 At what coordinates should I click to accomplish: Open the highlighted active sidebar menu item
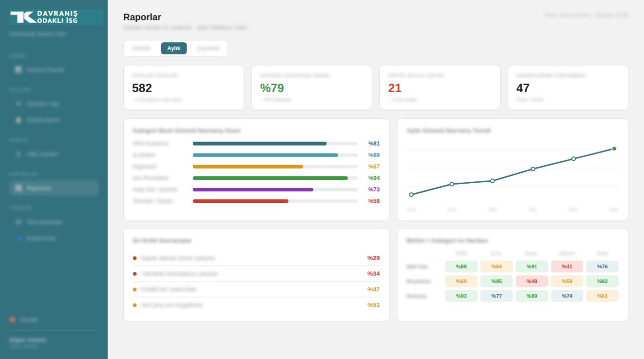pos(54,188)
